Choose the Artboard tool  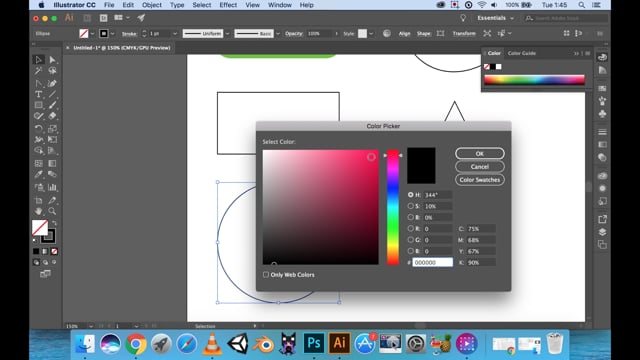pyautogui.click(x=38, y=200)
